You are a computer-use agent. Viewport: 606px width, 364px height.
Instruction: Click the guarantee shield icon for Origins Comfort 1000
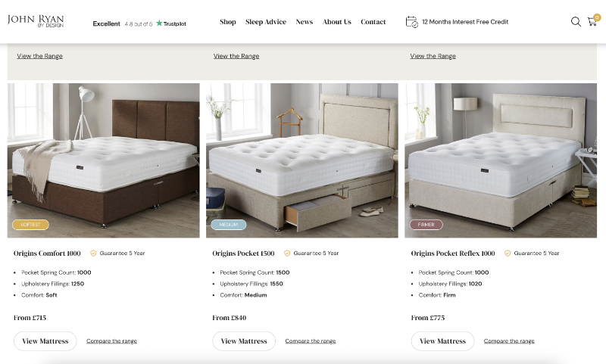93,254
